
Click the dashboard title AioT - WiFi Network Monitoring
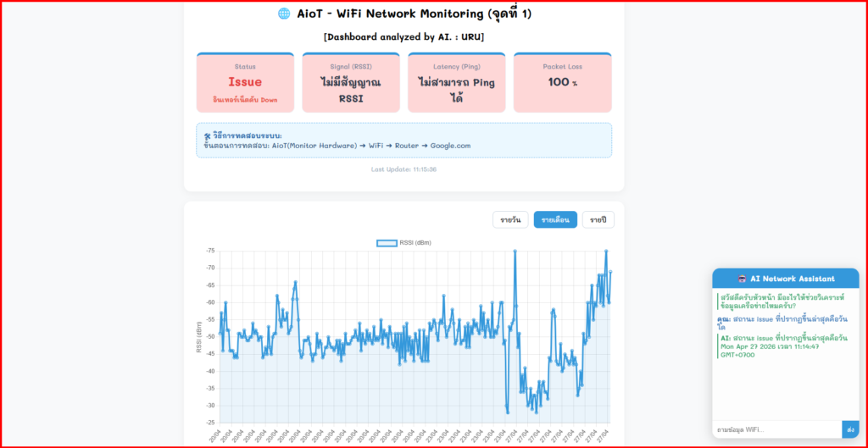(415, 14)
